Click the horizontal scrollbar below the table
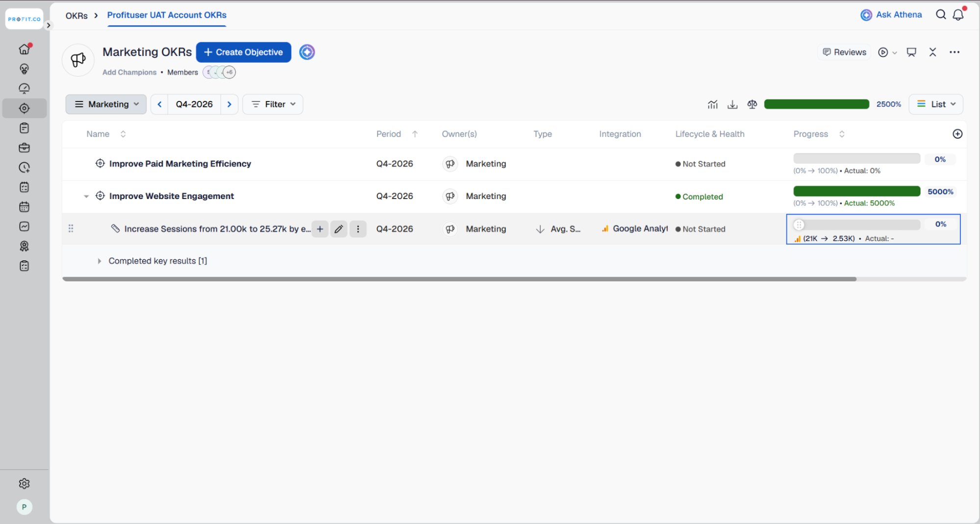 (x=459, y=279)
